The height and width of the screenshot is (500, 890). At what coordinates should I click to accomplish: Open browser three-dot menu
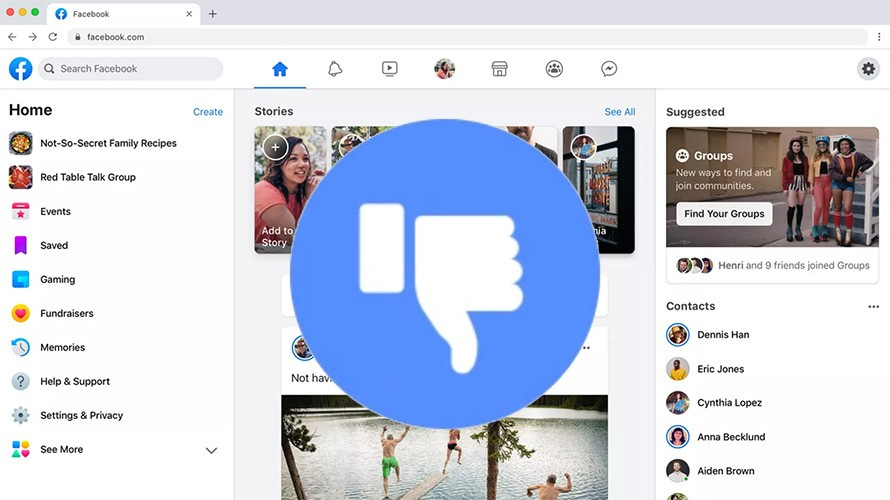(879, 37)
